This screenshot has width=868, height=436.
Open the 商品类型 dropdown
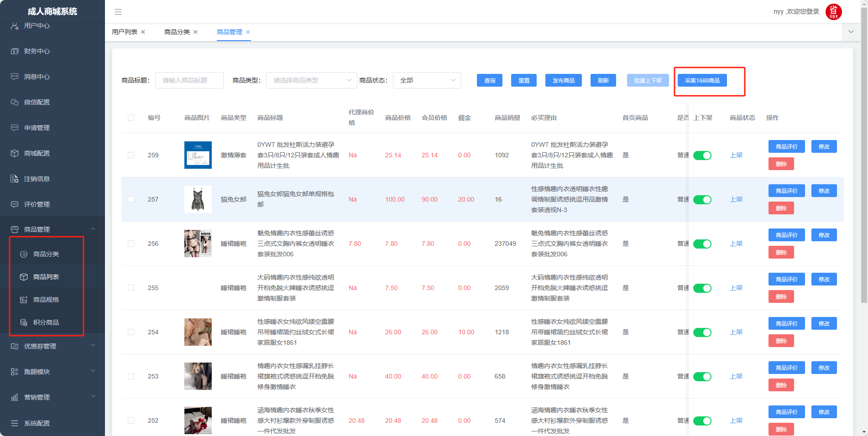311,80
